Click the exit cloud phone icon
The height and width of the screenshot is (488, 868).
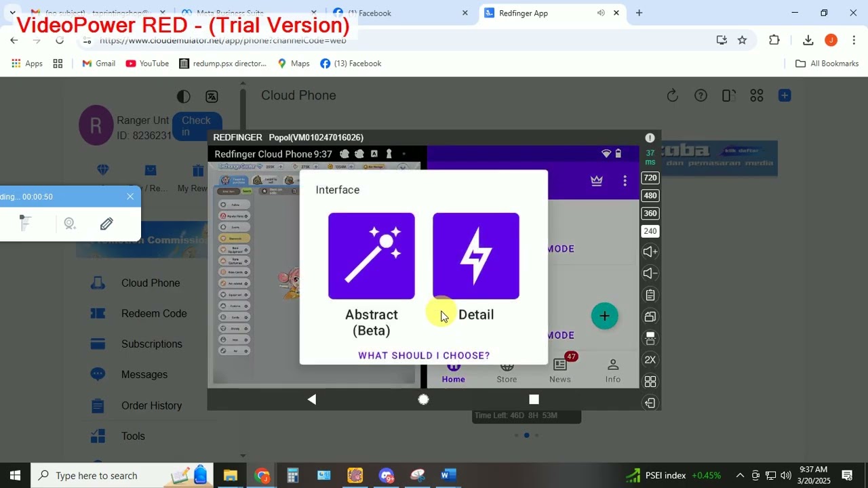(650, 403)
